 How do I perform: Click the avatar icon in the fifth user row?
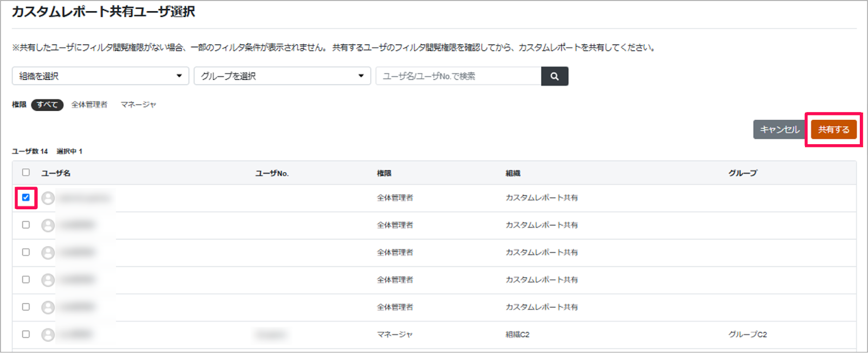(48, 307)
